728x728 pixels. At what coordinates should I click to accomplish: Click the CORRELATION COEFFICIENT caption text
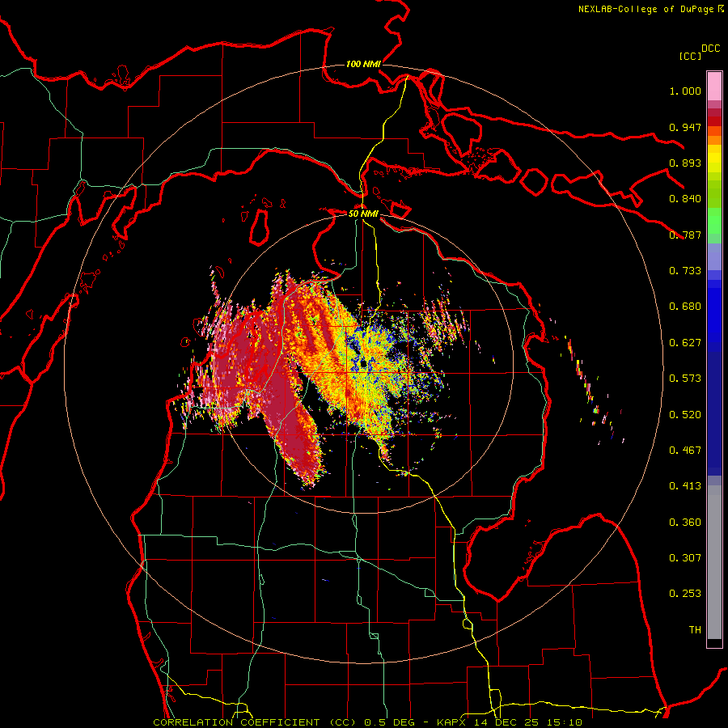[x=236, y=722]
